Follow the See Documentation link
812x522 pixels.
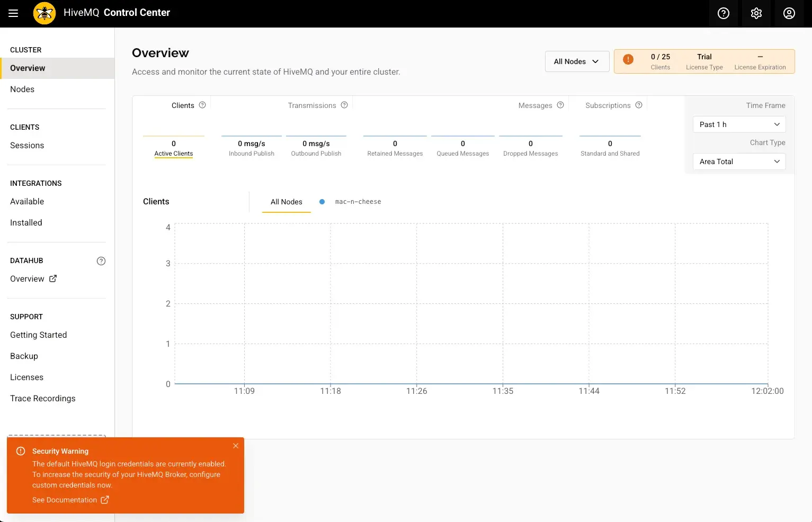[x=65, y=500]
